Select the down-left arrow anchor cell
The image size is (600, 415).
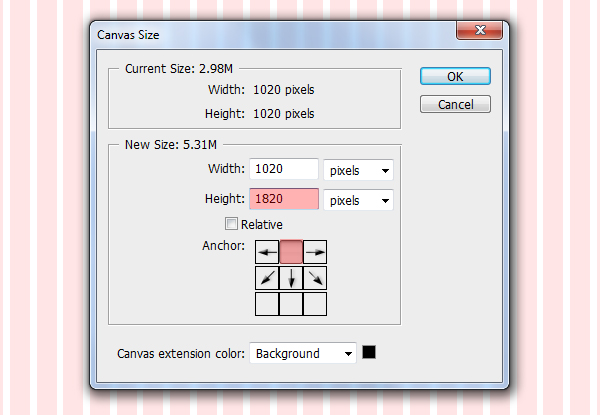[x=267, y=278]
